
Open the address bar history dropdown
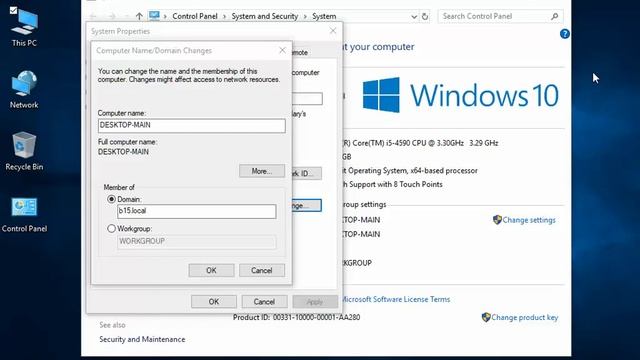click(414, 17)
